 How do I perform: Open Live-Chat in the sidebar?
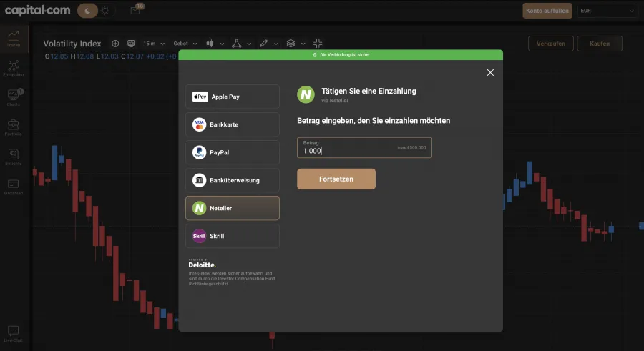pyautogui.click(x=14, y=334)
